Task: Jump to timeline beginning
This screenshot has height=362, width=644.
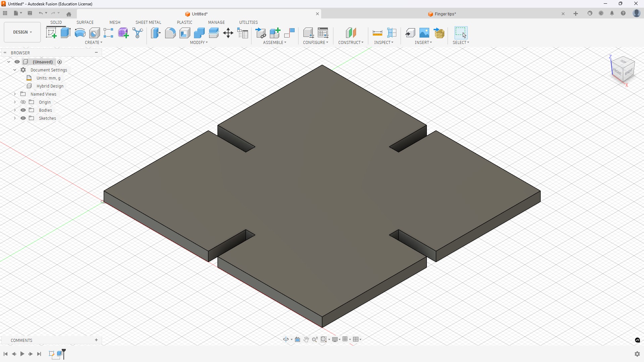Action: point(5,354)
